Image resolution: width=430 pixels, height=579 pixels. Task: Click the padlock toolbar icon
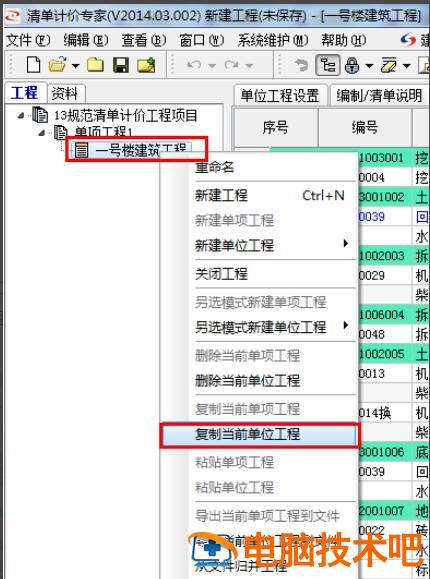[x=352, y=65]
